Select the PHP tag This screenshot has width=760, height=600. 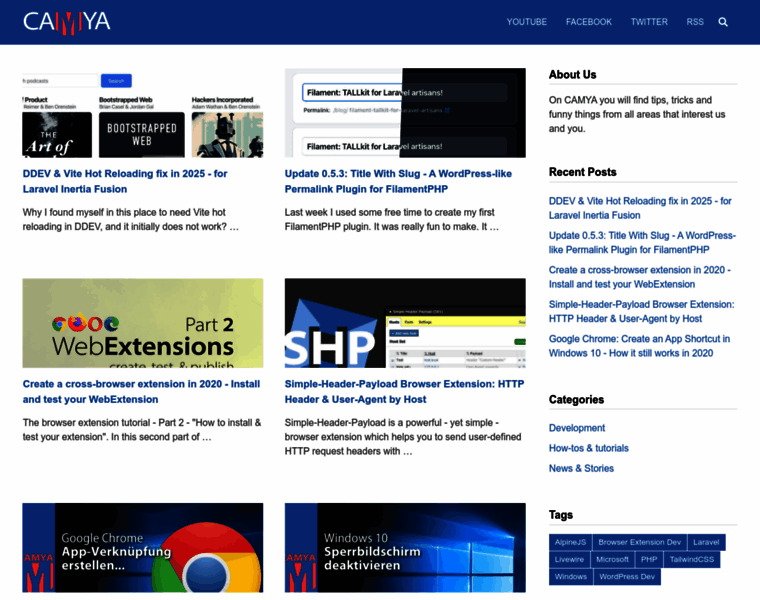(649, 559)
